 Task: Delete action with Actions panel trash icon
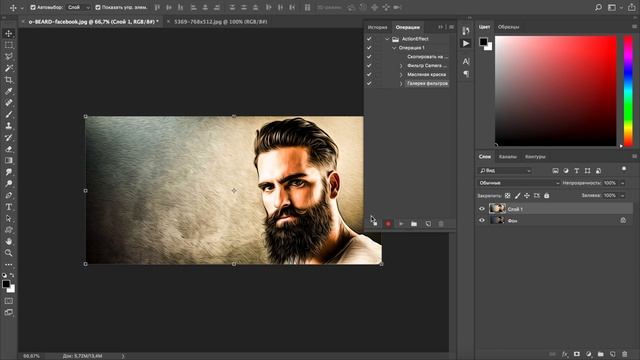click(x=441, y=224)
